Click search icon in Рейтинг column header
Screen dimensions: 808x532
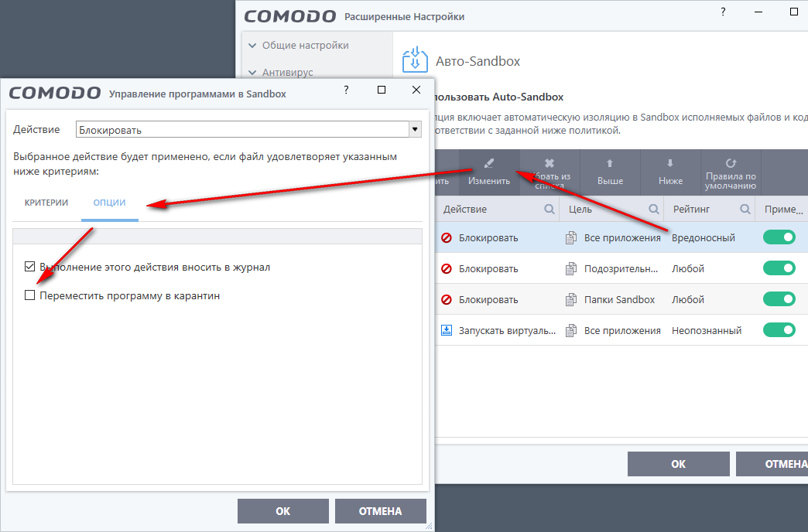point(745,209)
